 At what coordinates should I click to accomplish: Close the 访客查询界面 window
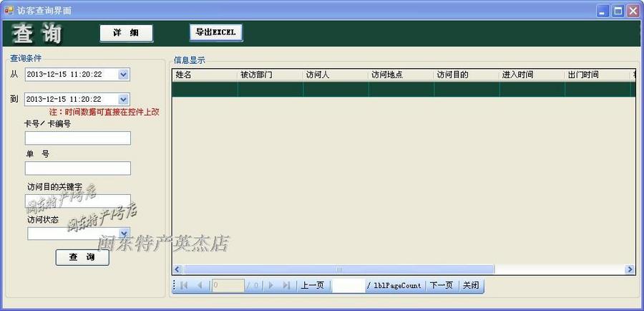tap(633, 11)
